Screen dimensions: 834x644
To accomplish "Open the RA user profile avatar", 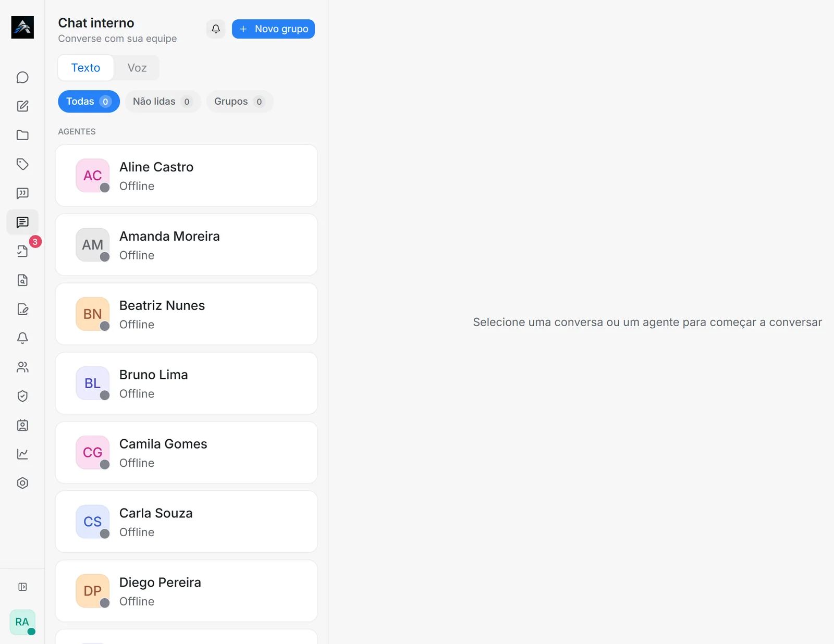I will pos(22,622).
